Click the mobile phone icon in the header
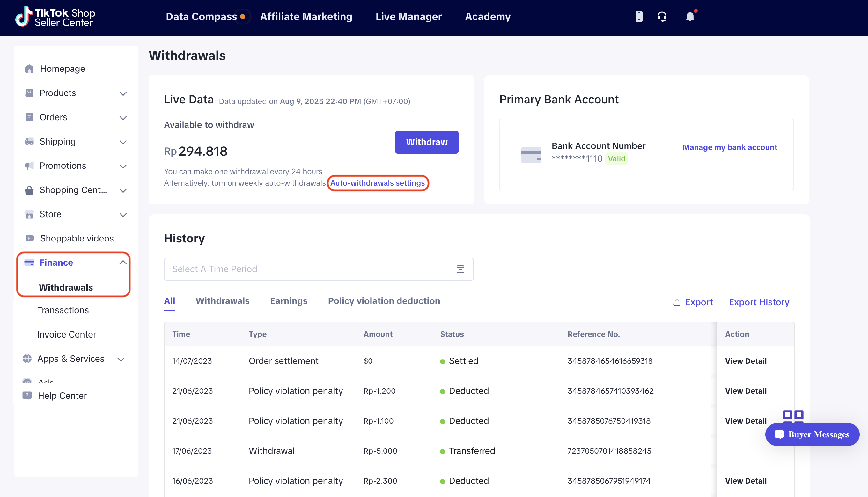The height and width of the screenshot is (497, 868). tap(639, 16)
